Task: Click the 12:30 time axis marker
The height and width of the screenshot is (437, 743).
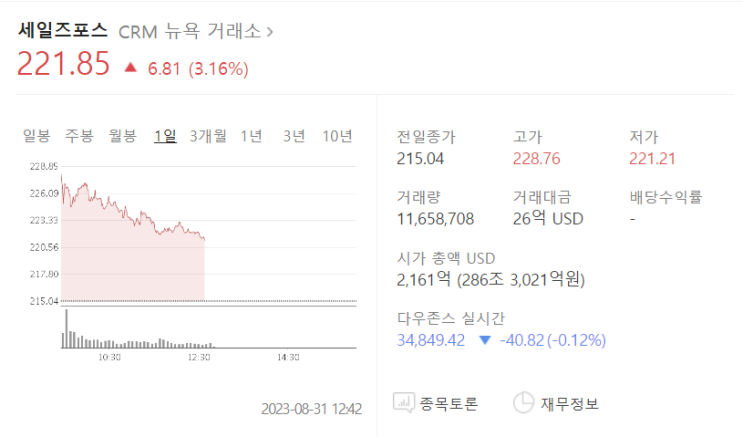Action: coord(199,356)
